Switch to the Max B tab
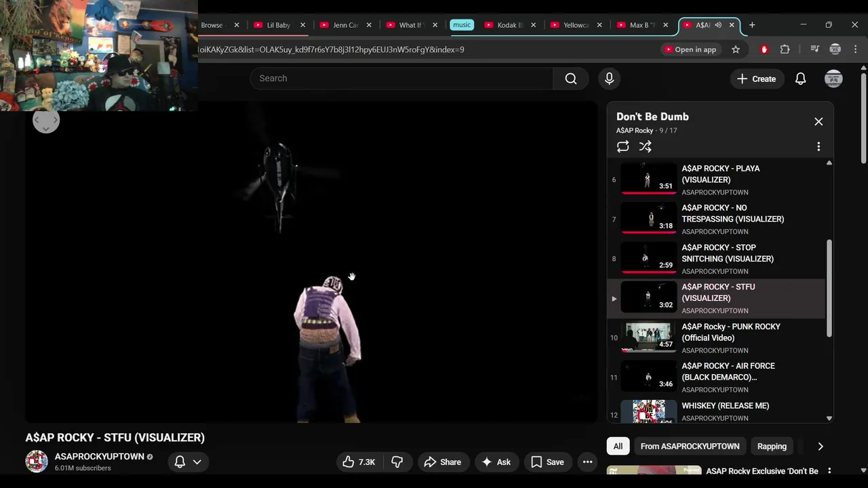Viewport: 868px width, 488px height. pos(642,25)
